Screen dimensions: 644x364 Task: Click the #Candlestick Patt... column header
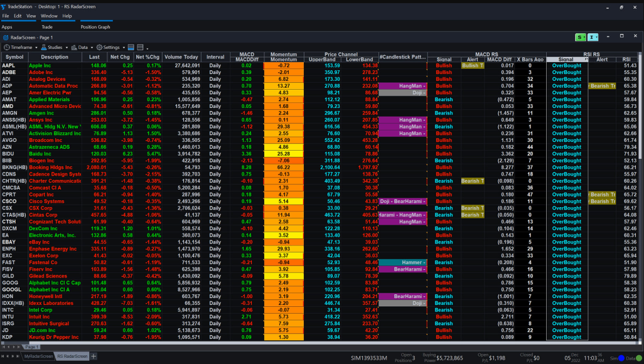[402, 57]
